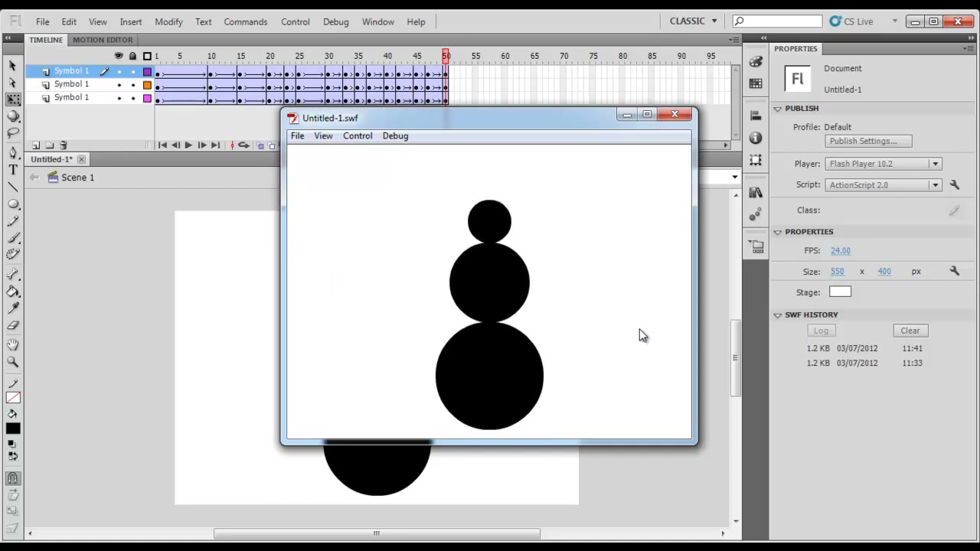Screen dimensions: 980x551
Task: Click the Clear SWF history button
Action: (x=910, y=331)
